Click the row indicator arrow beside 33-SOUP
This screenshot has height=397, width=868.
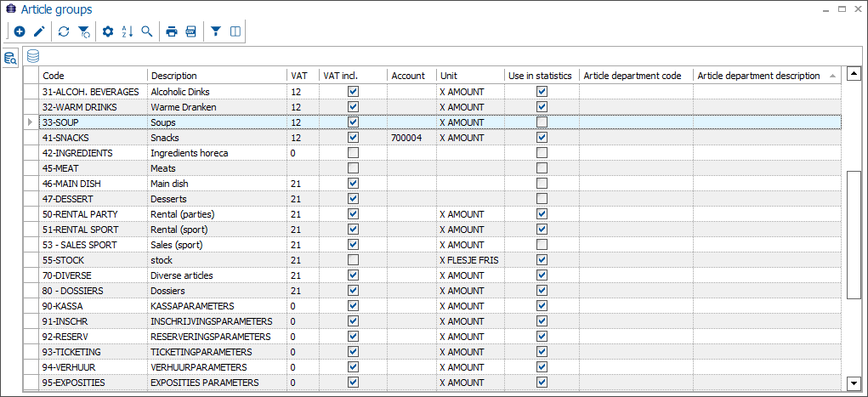tap(31, 122)
